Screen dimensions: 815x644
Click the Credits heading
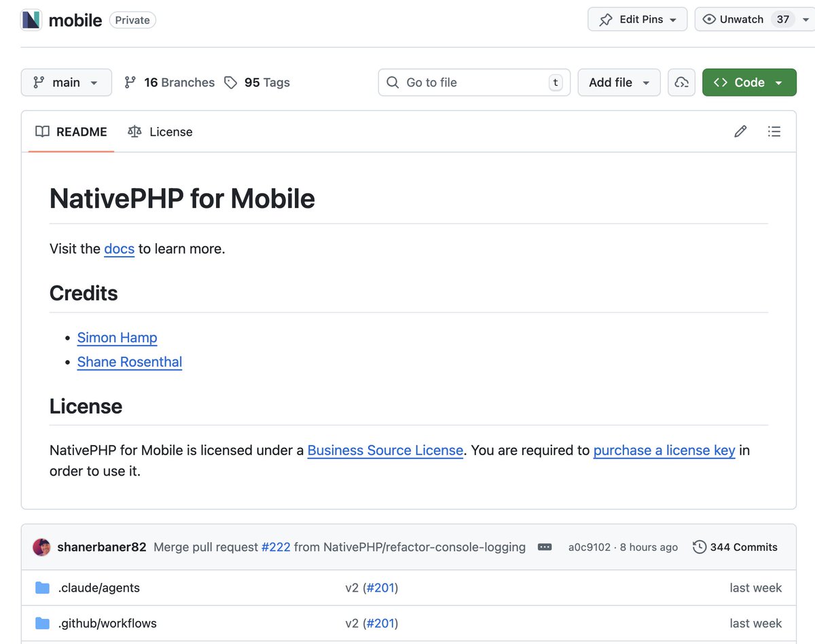coord(84,293)
